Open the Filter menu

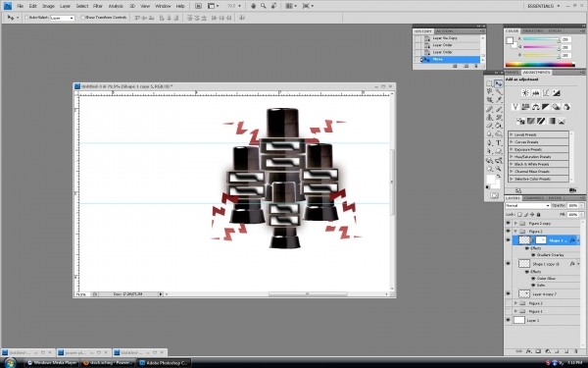97,6
